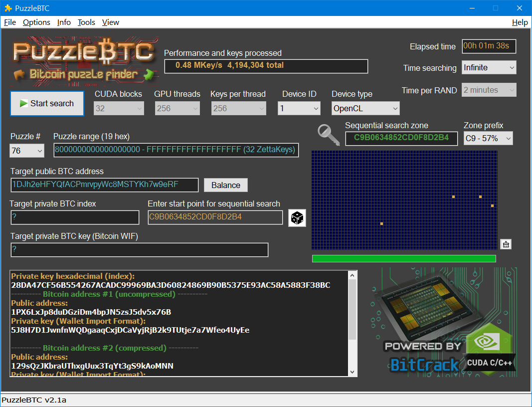Viewport: 532px width, 407px height.
Task: Click the Target private BTC index field
Action: tap(75, 217)
